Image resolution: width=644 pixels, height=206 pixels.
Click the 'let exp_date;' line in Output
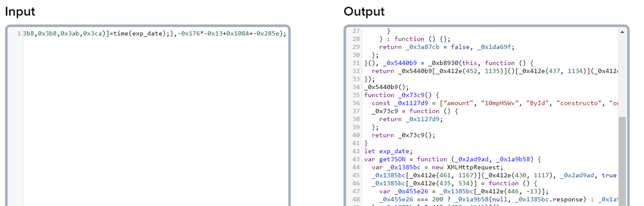coord(388,151)
